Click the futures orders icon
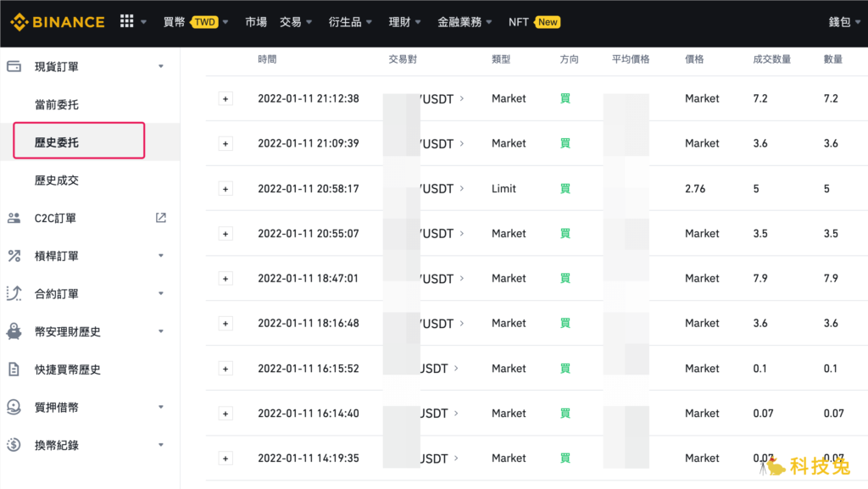 pyautogui.click(x=14, y=293)
